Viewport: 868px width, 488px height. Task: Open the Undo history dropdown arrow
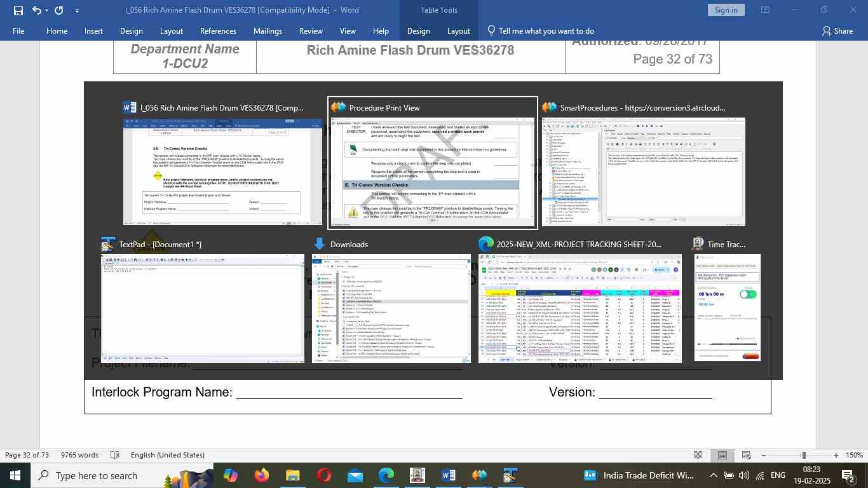click(47, 10)
